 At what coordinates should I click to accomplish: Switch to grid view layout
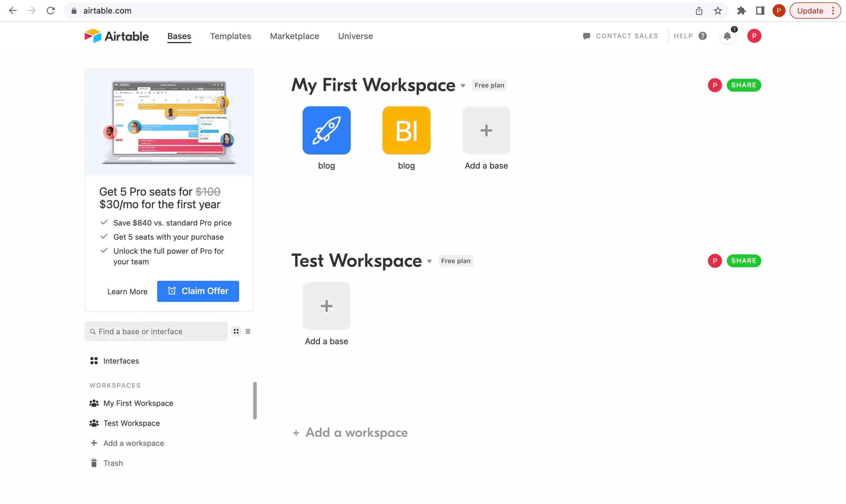236,331
